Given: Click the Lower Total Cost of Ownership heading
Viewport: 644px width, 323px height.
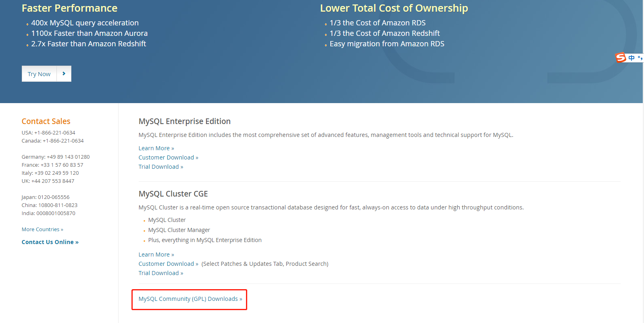Looking at the screenshot, I should click(x=394, y=8).
